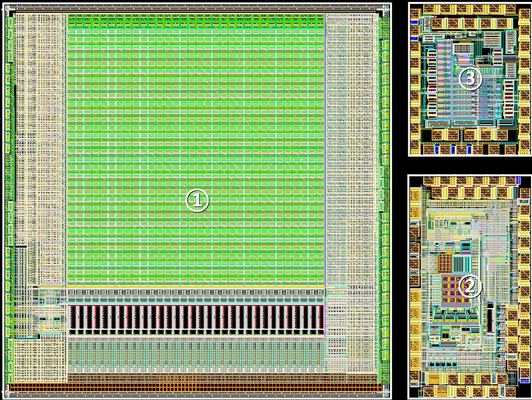
Task: Select the beige routing block right of green array
Action: (x=351, y=162)
